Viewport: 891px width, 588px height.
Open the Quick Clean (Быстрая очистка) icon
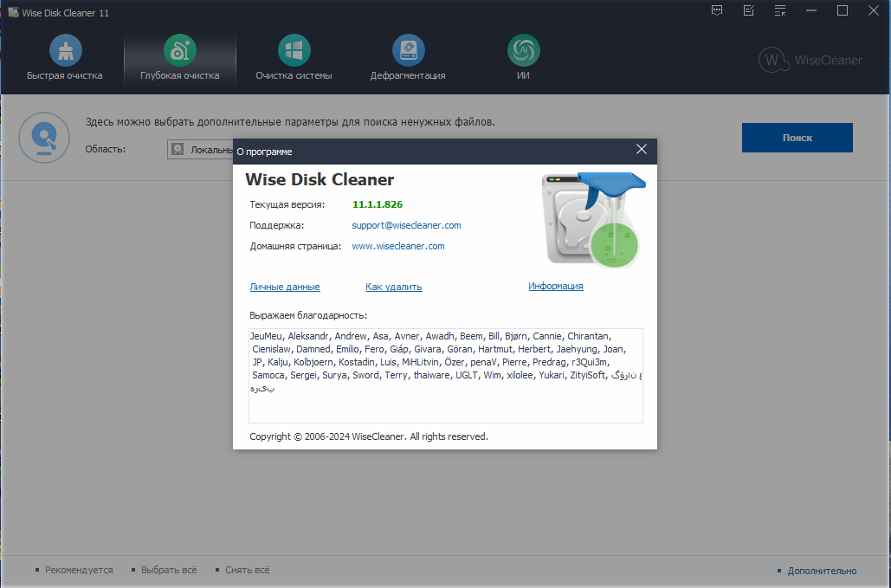[65, 50]
